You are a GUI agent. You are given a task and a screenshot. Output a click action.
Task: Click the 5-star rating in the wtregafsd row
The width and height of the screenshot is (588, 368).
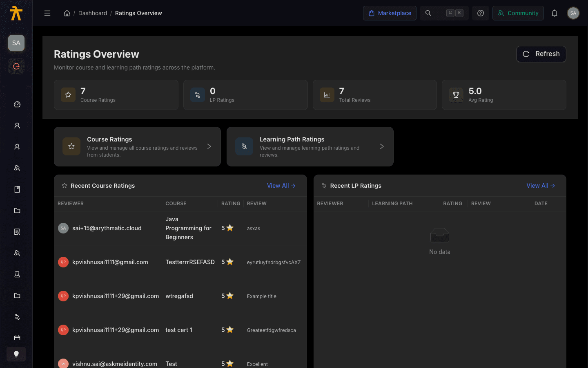pyautogui.click(x=227, y=296)
